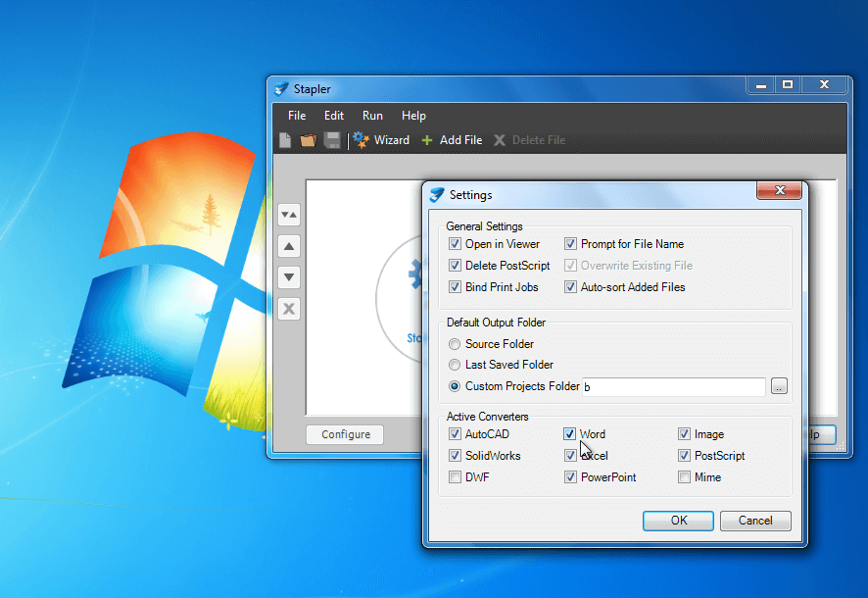The height and width of the screenshot is (598, 868).
Task: Enable the Mime converter checkbox
Action: (x=684, y=477)
